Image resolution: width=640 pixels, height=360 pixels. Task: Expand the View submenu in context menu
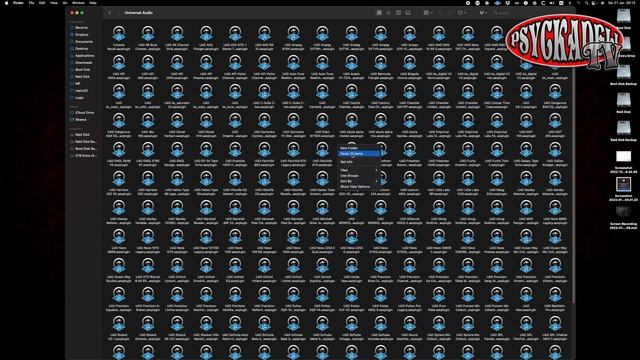click(x=359, y=170)
